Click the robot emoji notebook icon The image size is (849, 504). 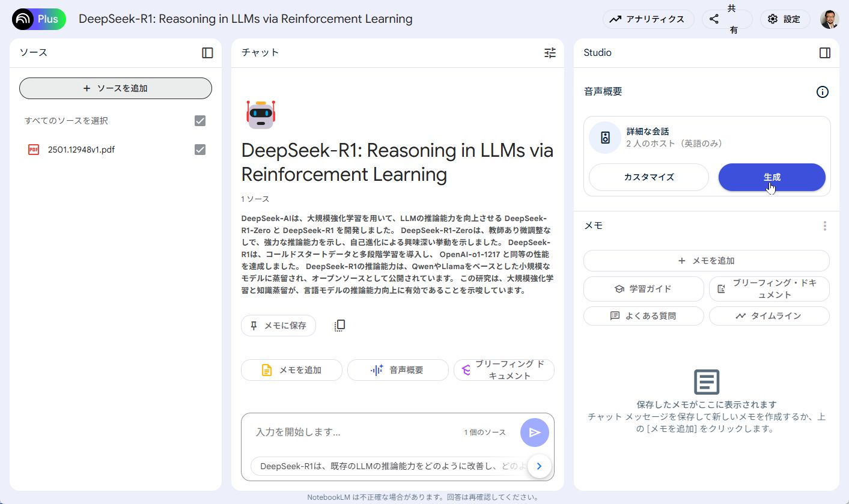(260, 114)
